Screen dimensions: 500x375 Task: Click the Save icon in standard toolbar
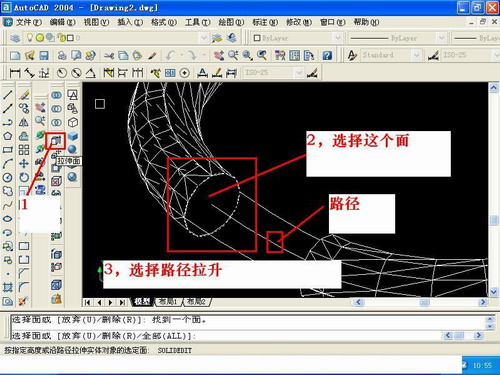coord(44,55)
